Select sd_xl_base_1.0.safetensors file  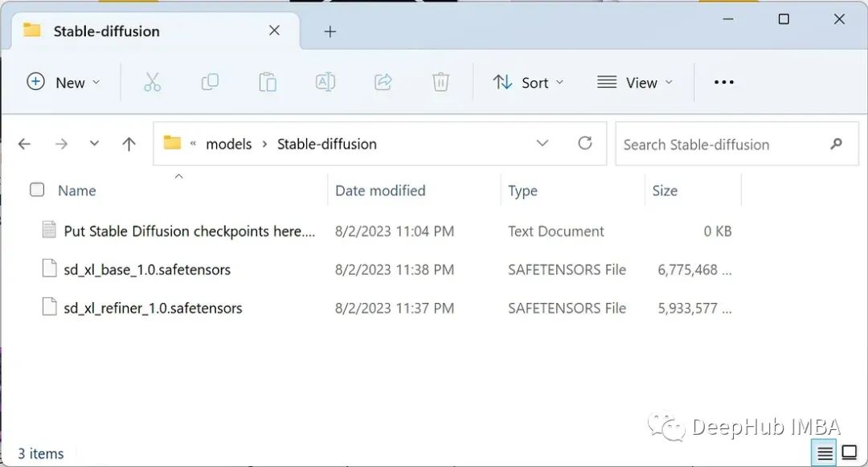147,269
